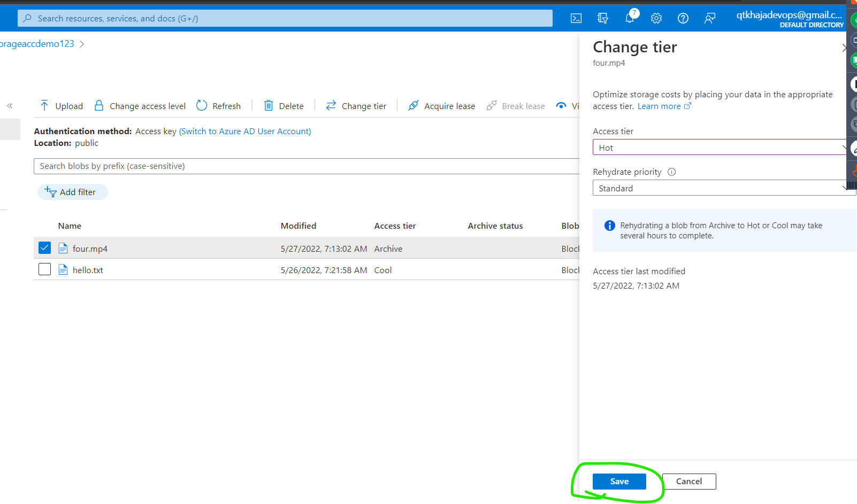
Task: Click Acquire lease in the toolbar
Action: pos(441,105)
